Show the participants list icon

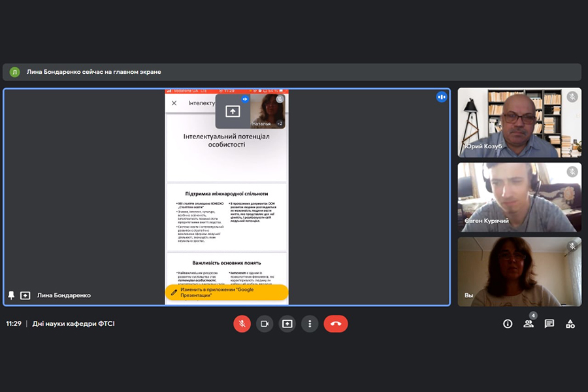click(529, 324)
